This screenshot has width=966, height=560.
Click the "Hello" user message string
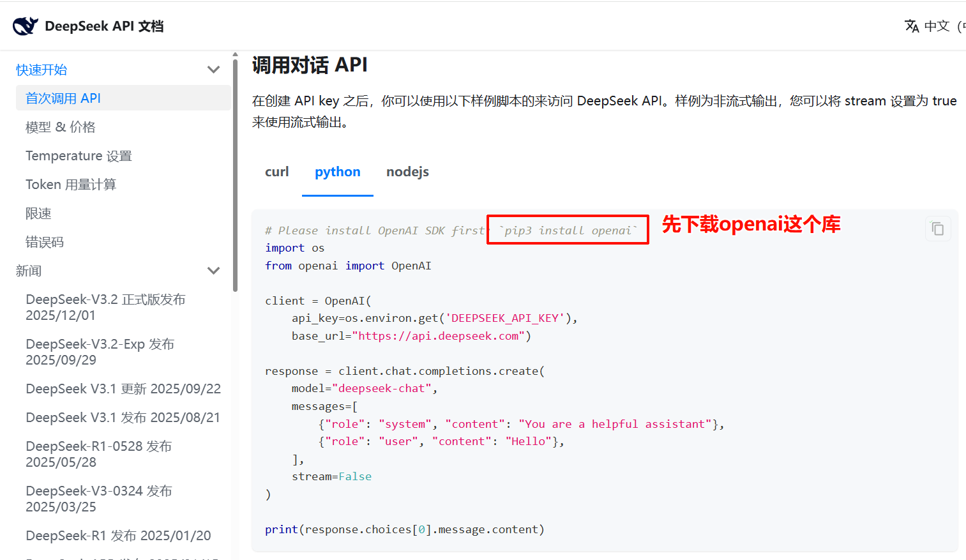coord(529,441)
